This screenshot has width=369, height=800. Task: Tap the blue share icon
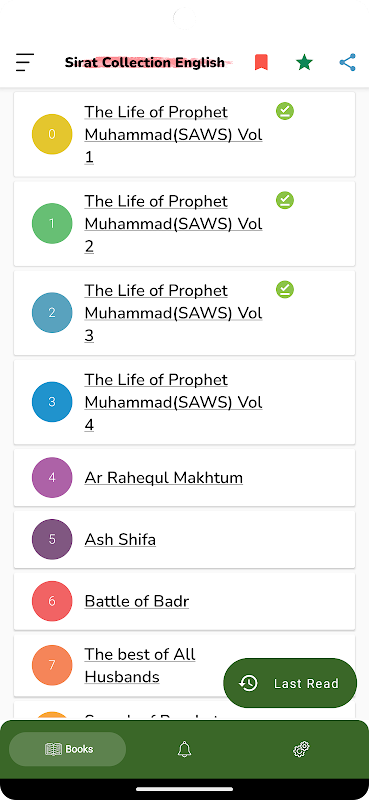(x=348, y=63)
